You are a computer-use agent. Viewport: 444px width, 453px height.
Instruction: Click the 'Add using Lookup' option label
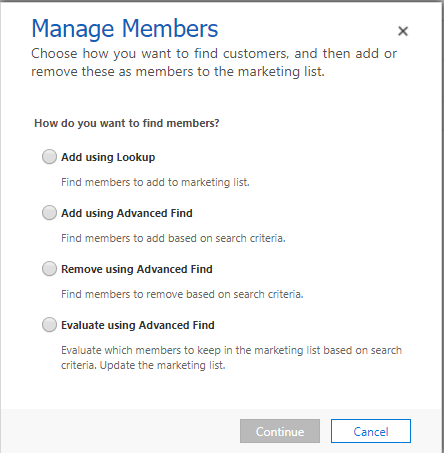coord(108,157)
